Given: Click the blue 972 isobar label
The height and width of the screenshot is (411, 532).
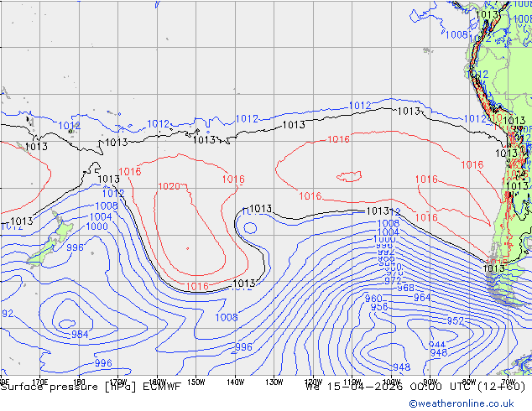Looking at the screenshot, I should pos(393,281).
